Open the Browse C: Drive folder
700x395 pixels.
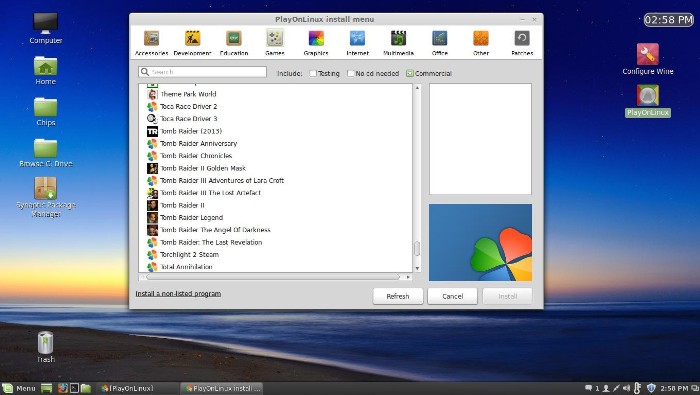pyautogui.click(x=46, y=153)
